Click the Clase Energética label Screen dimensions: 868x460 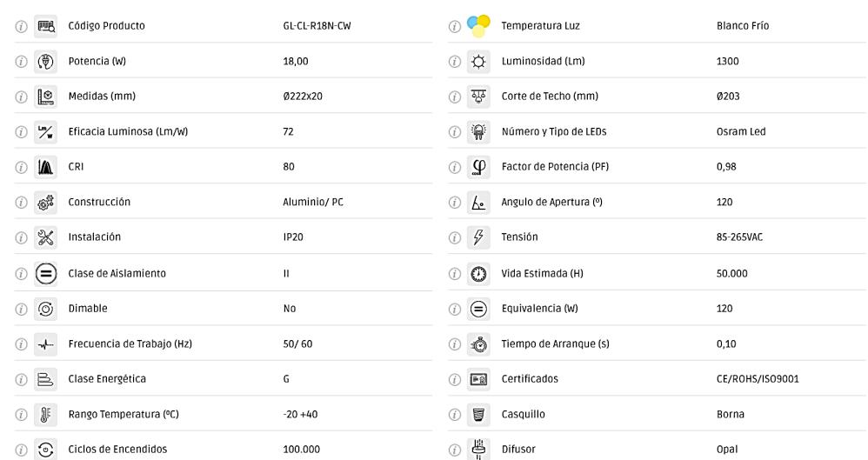click(x=107, y=379)
